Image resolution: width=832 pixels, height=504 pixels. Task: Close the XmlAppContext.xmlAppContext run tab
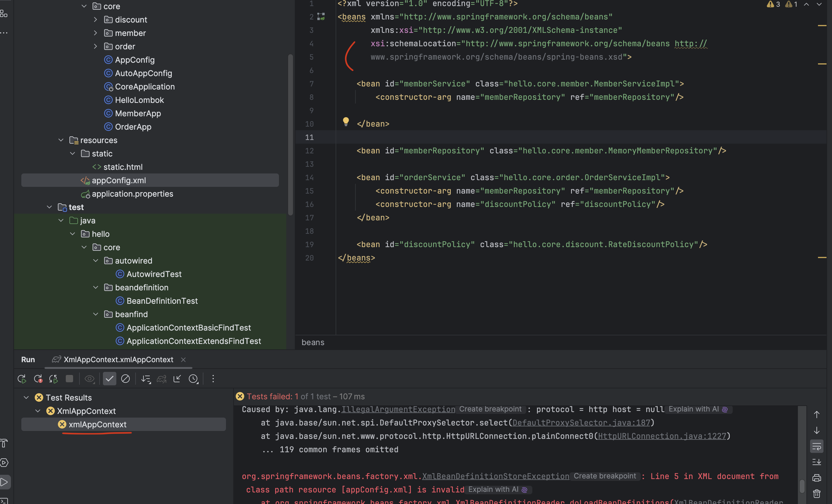[183, 360]
